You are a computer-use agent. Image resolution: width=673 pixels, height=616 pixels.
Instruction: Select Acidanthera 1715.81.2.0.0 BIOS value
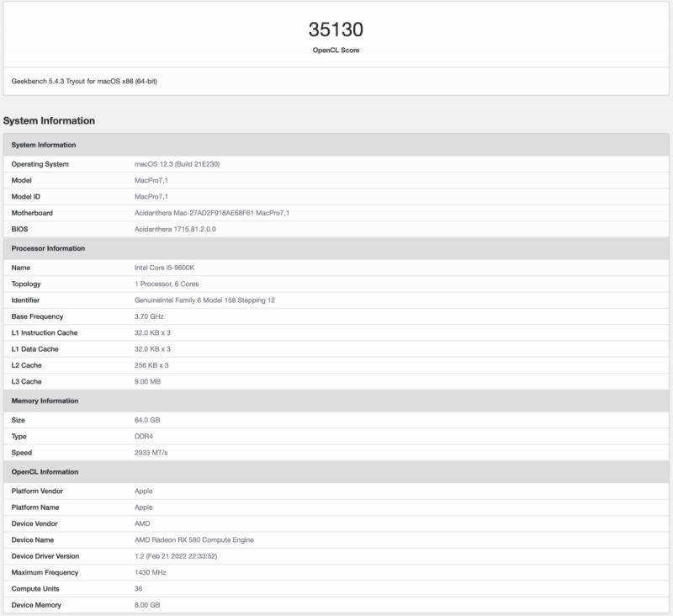(175, 229)
